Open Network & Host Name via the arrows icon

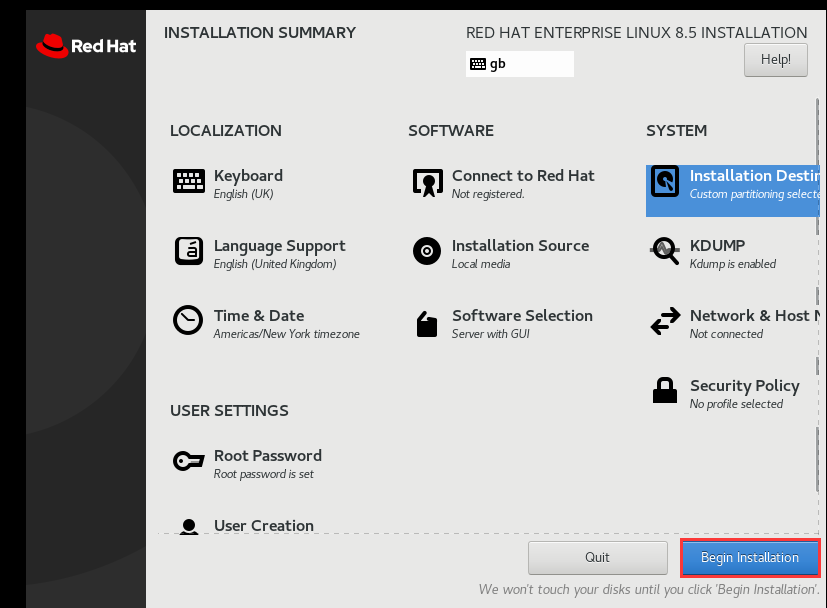click(665, 321)
